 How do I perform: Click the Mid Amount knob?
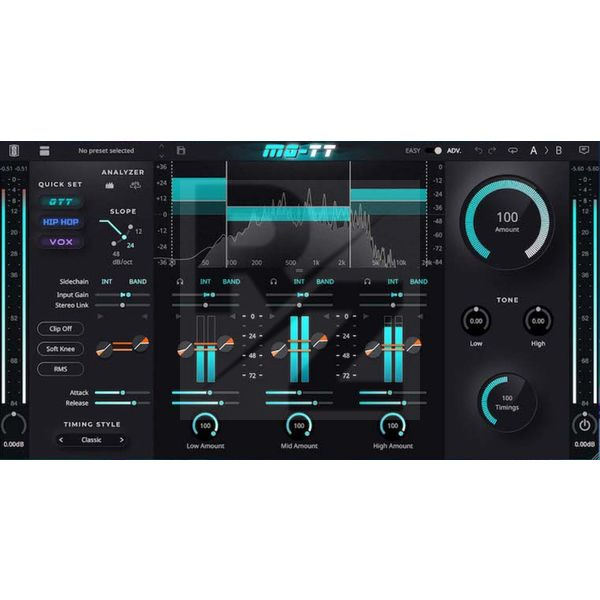[299, 426]
